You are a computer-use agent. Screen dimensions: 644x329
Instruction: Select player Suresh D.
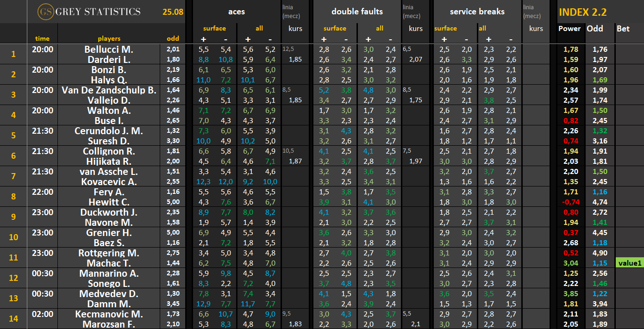point(109,141)
